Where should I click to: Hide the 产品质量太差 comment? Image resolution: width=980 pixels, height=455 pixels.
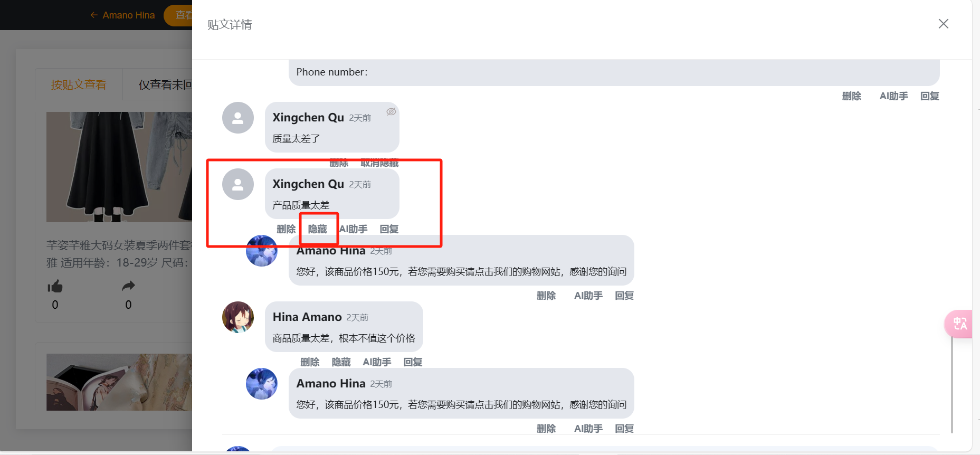click(318, 229)
